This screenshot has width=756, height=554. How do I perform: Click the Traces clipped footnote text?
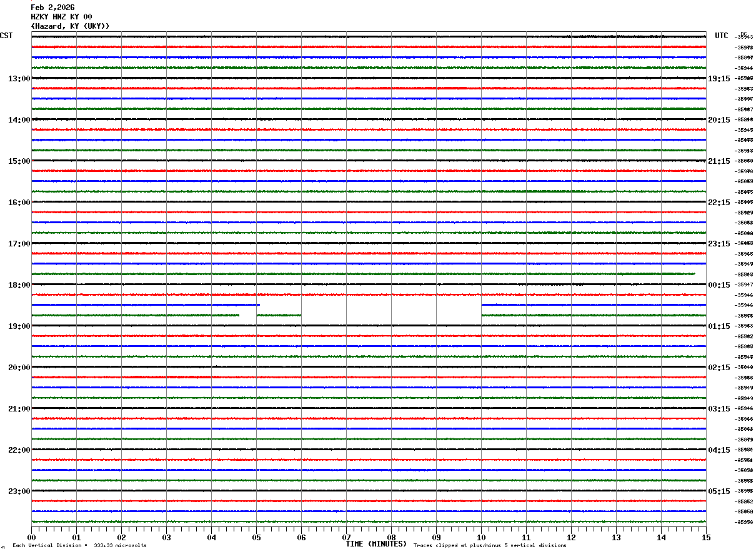pyautogui.click(x=490, y=546)
